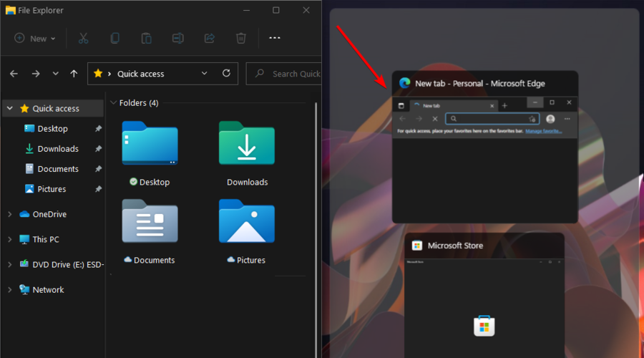The height and width of the screenshot is (358, 644).
Task: Open Desktop in the navigation pane
Action: (x=52, y=129)
